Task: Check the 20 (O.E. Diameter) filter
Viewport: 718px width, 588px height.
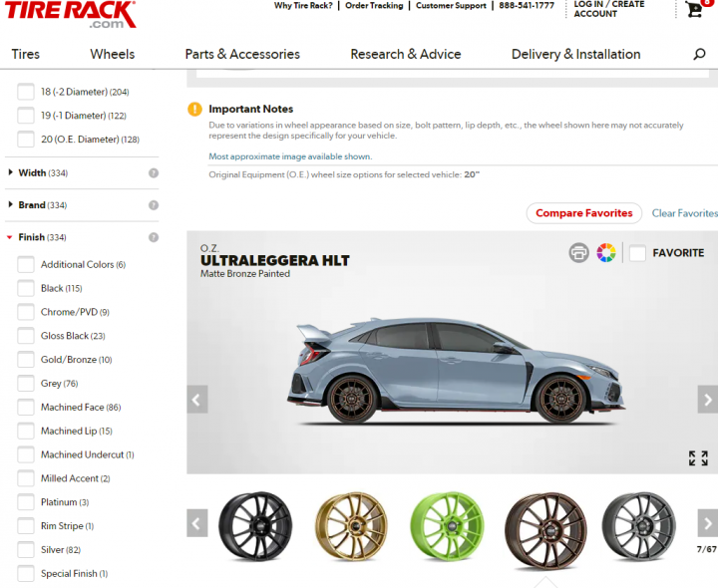Action: pyautogui.click(x=26, y=140)
